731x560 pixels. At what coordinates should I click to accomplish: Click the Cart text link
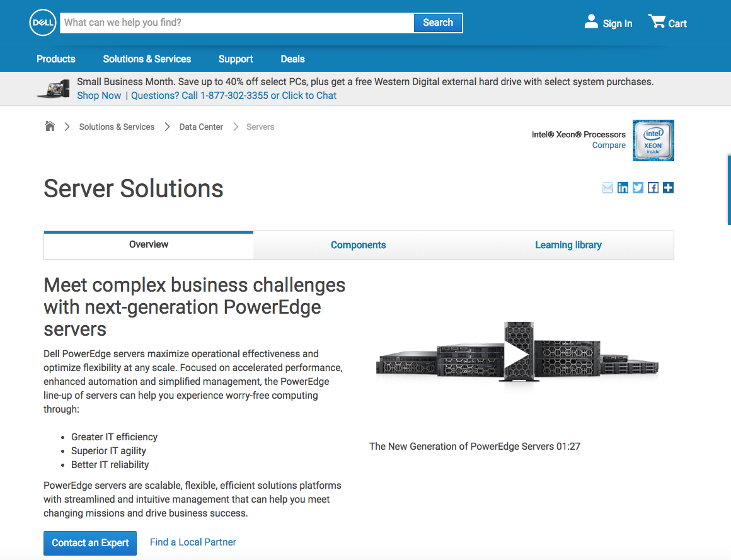(x=677, y=24)
